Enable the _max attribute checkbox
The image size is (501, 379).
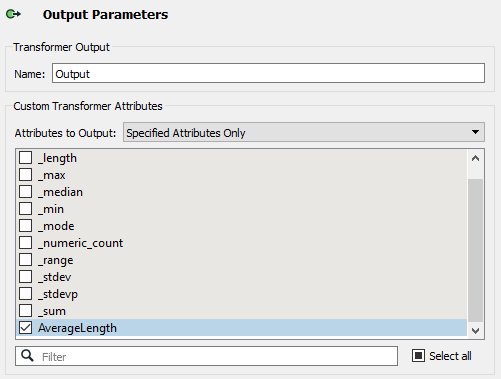point(25,175)
